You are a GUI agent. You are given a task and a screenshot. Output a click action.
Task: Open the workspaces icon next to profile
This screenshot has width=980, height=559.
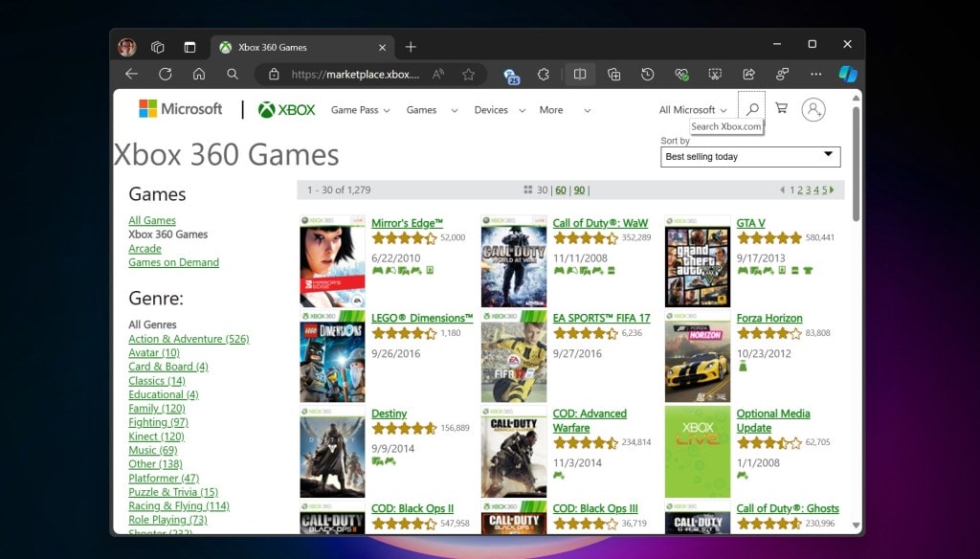tap(158, 47)
